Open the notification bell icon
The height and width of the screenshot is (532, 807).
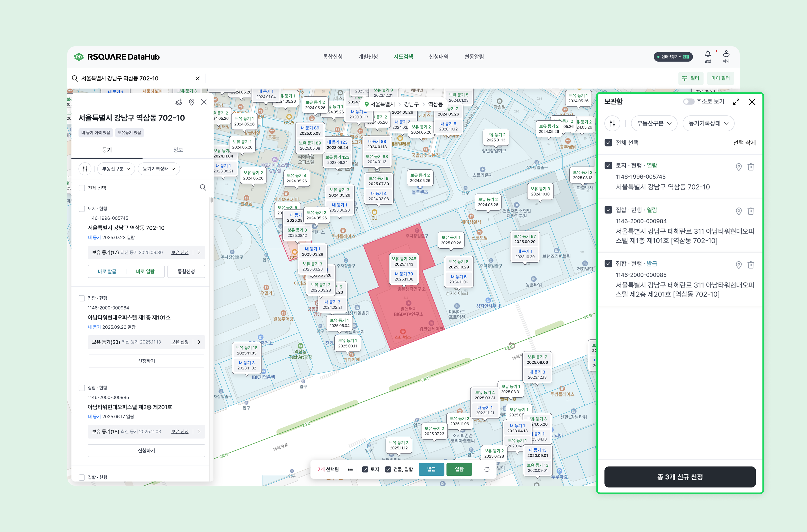click(x=708, y=54)
